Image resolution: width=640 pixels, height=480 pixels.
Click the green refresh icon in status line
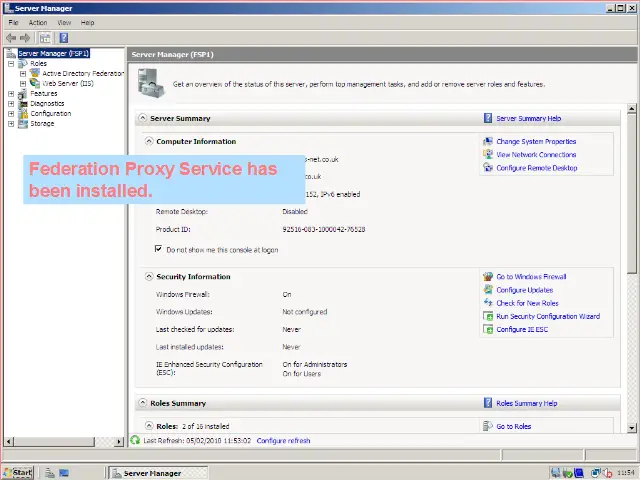[x=135, y=440]
